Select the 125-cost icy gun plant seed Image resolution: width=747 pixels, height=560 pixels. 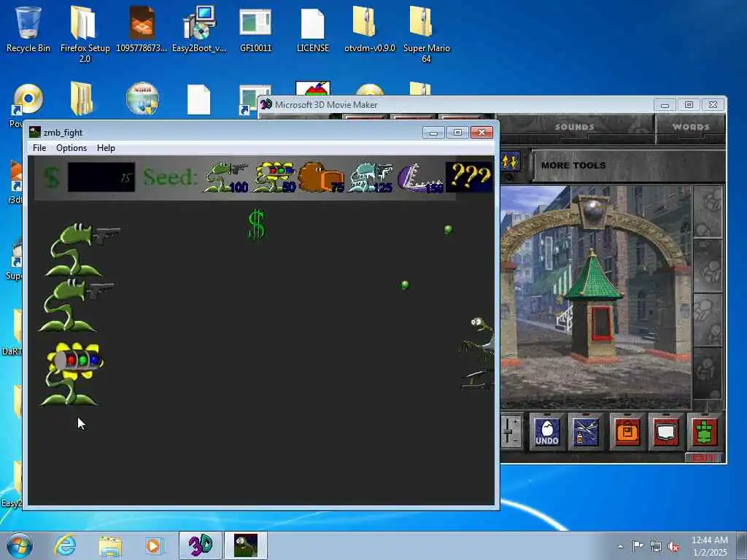tap(371, 176)
